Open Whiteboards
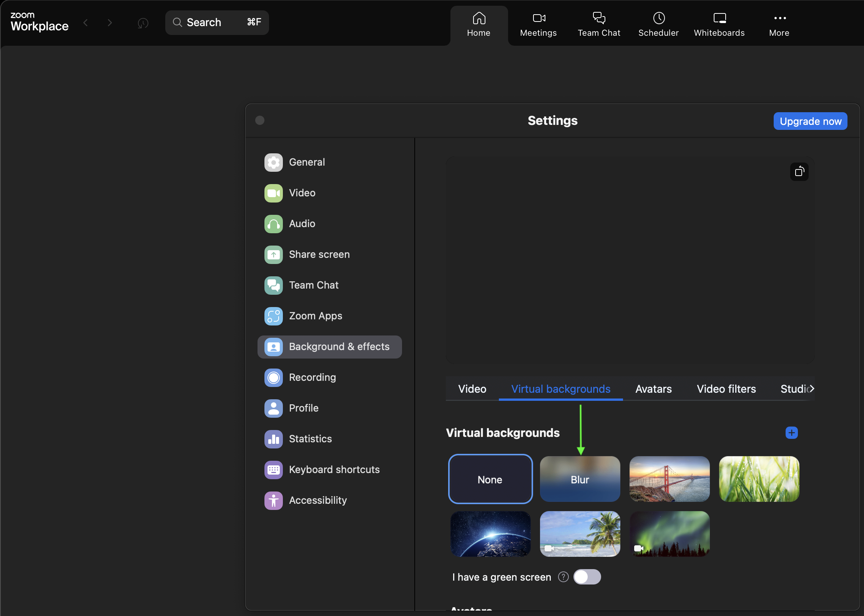The width and height of the screenshot is (864, 616). [x=719, y=24]
